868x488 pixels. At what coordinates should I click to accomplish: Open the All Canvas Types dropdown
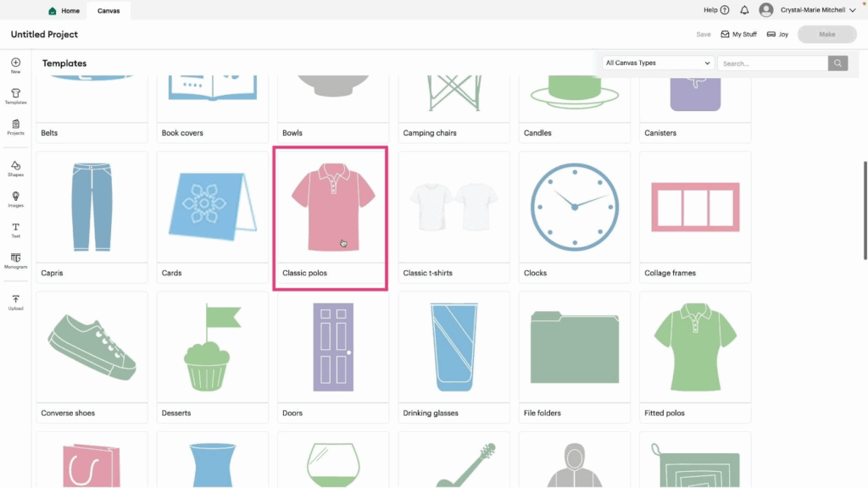click(658, 63)
